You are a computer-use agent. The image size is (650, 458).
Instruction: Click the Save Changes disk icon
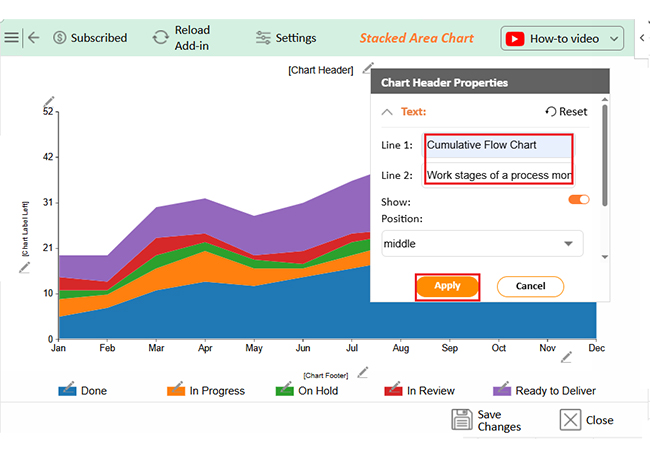click(x=461, y=420)
